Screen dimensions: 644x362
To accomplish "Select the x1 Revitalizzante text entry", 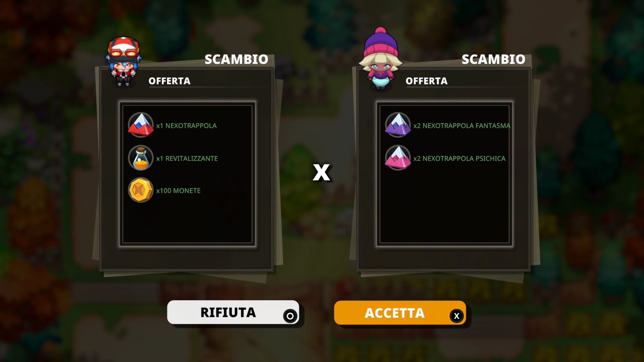I will point(187,159).
